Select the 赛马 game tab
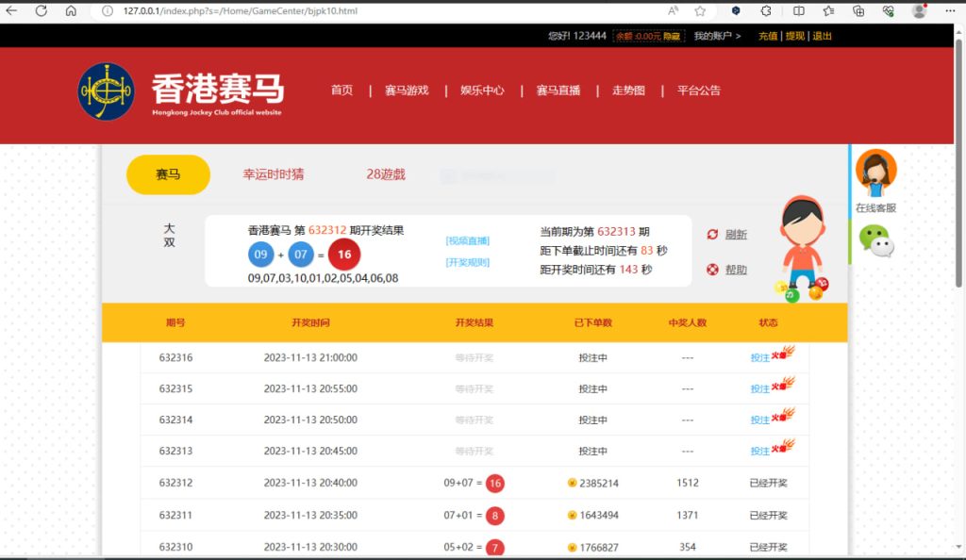966x560 pixels. tap(168, 174)
